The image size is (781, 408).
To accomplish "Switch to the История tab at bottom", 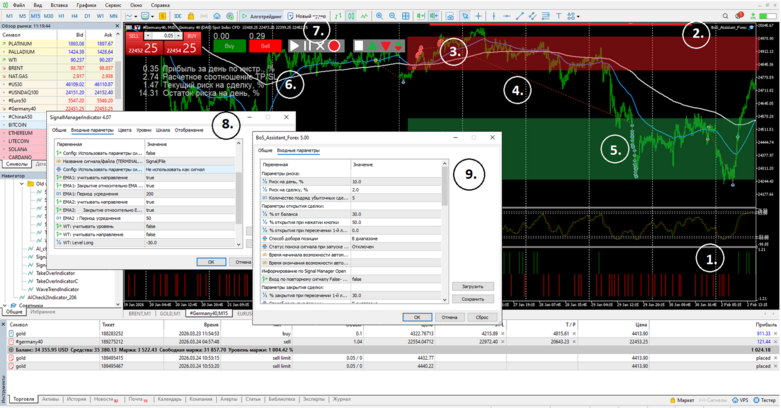I will click(x=76, y=399).
